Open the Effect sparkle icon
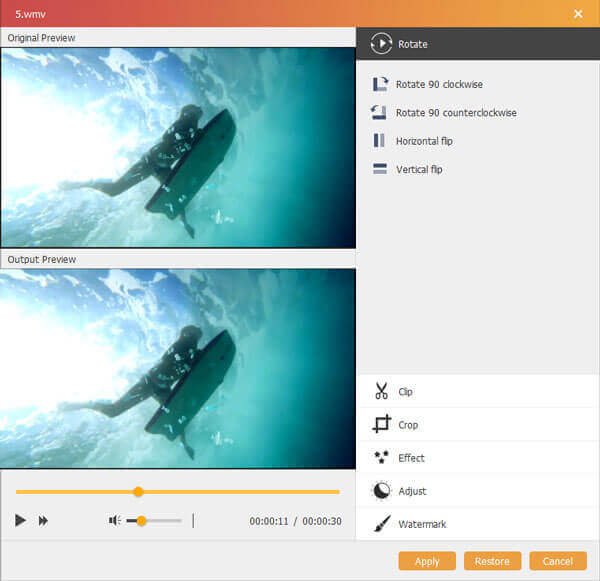This screenshot has height=581, width=600. click(381, 458)
